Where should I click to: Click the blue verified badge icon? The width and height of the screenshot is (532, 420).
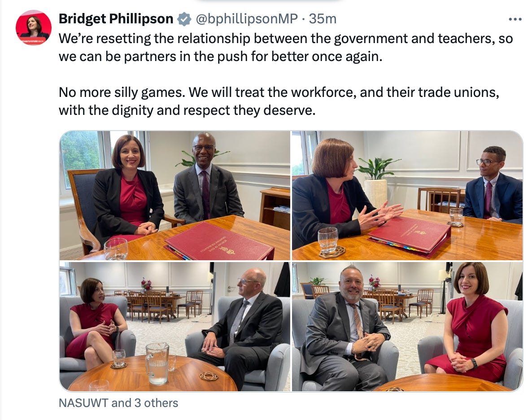coord(184,19)
